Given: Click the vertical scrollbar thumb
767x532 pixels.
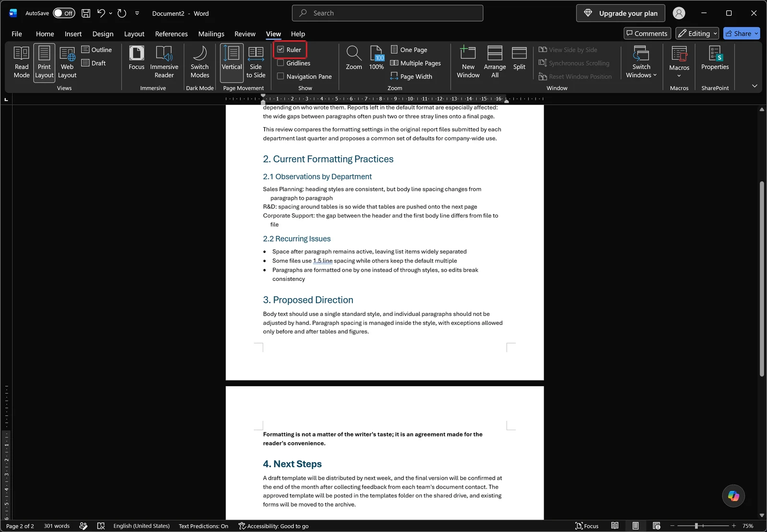Looking at the screenshot, I should coord(762,278).
